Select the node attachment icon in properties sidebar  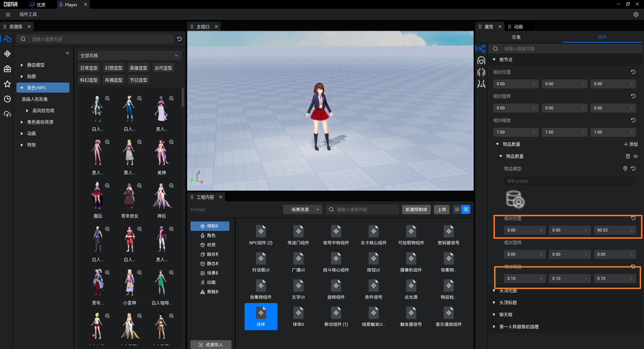(x=481, y=49)
